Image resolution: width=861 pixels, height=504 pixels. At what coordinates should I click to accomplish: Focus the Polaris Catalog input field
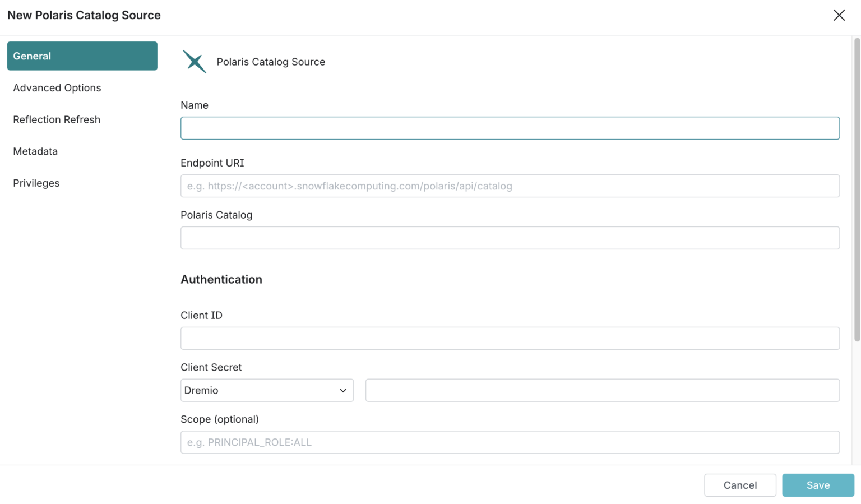(x=510, y=238)
